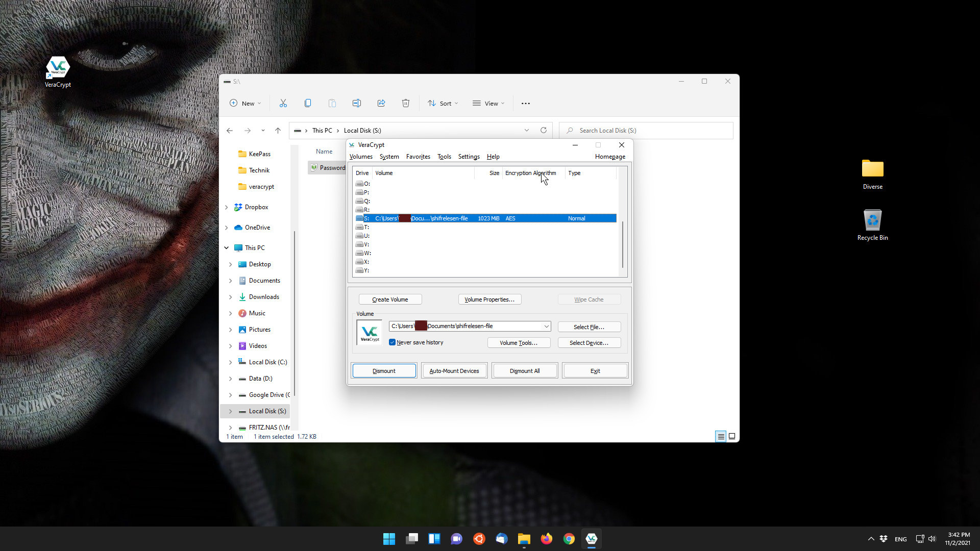Launch Google Chrome from the taskbar

[569, 539]
